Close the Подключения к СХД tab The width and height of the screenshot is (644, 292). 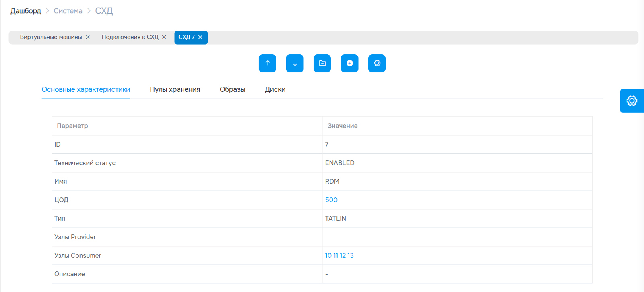164,37
